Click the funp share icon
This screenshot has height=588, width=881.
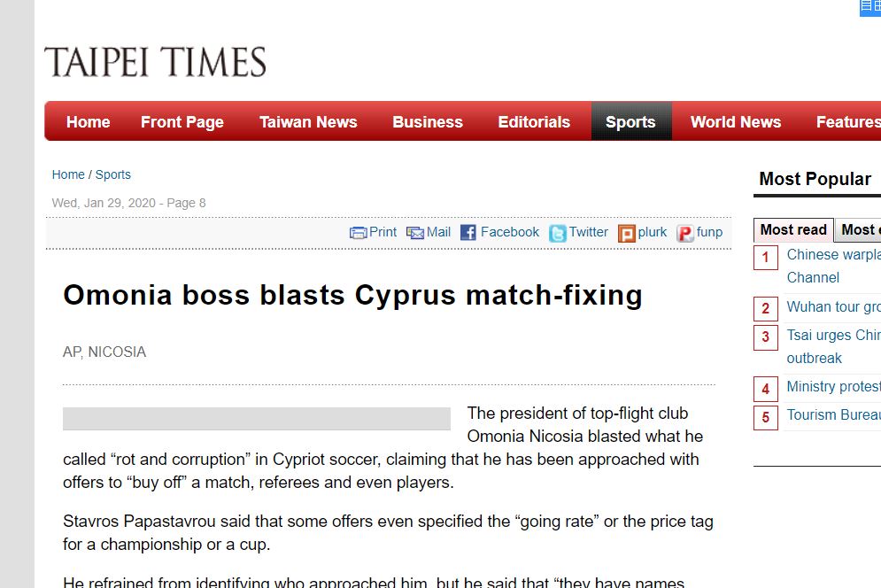pos(685,233)
